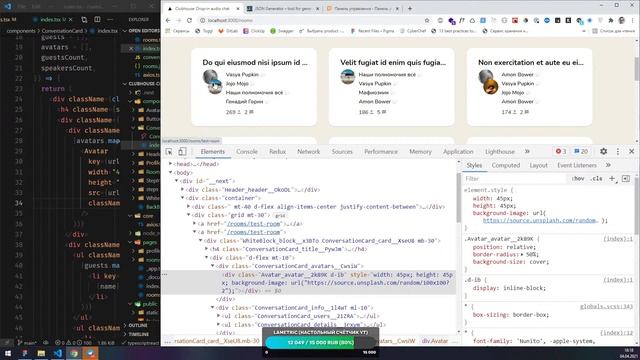Close the index.tsx editor tab in VS Code
Screen dimensions: 640x360
click(x=71, y=20)
